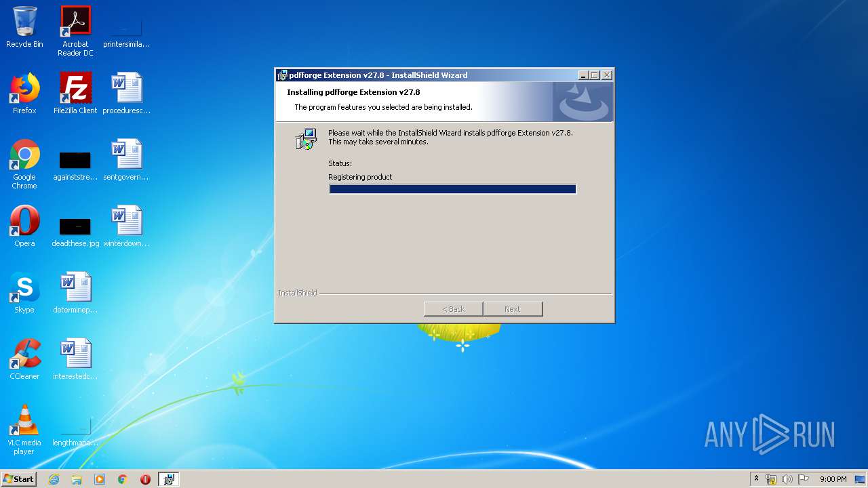
Task: Minimize the InstallShield Wizard window
Action: click(583, 75)
